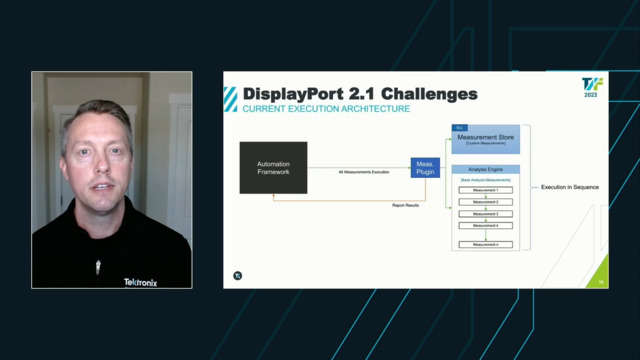Click the 'DisplayPort 2.1 Challenges' title

(x=360, y=94)
